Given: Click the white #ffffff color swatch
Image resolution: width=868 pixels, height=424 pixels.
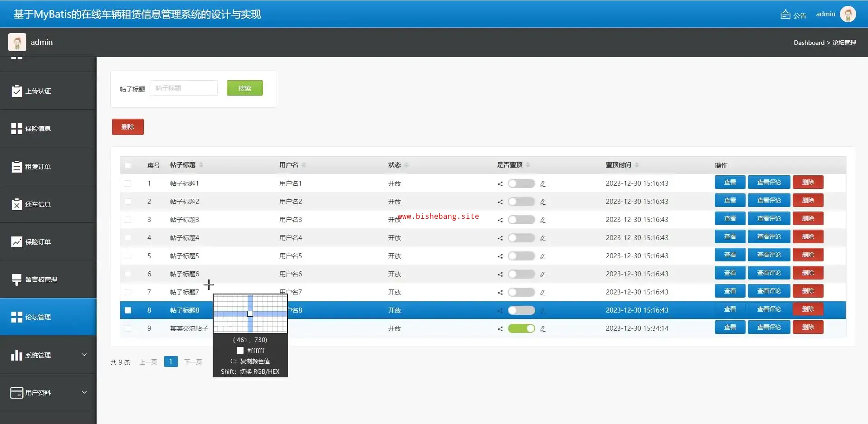Looking at the screenshot, I should pyautogui.click(x=240, y=350).
